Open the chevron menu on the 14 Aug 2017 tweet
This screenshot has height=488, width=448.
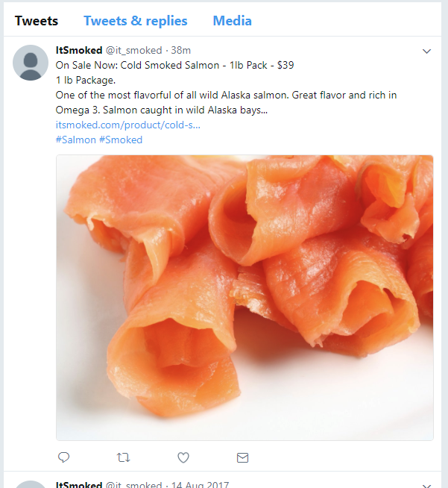point(427,485)
